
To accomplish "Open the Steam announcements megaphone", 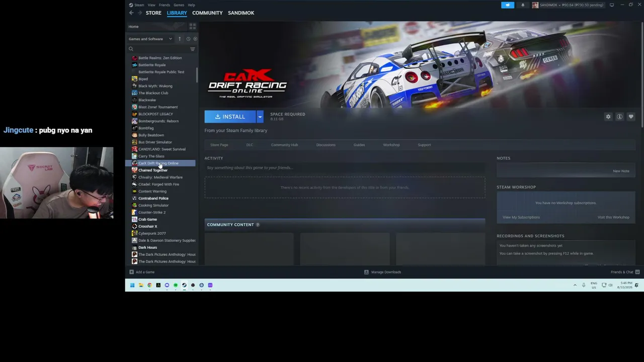I will [508, 5].
